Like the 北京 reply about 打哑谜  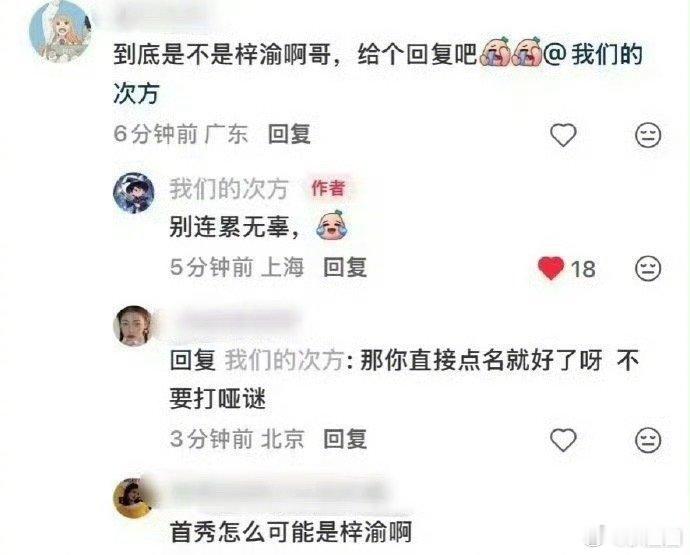563,439
